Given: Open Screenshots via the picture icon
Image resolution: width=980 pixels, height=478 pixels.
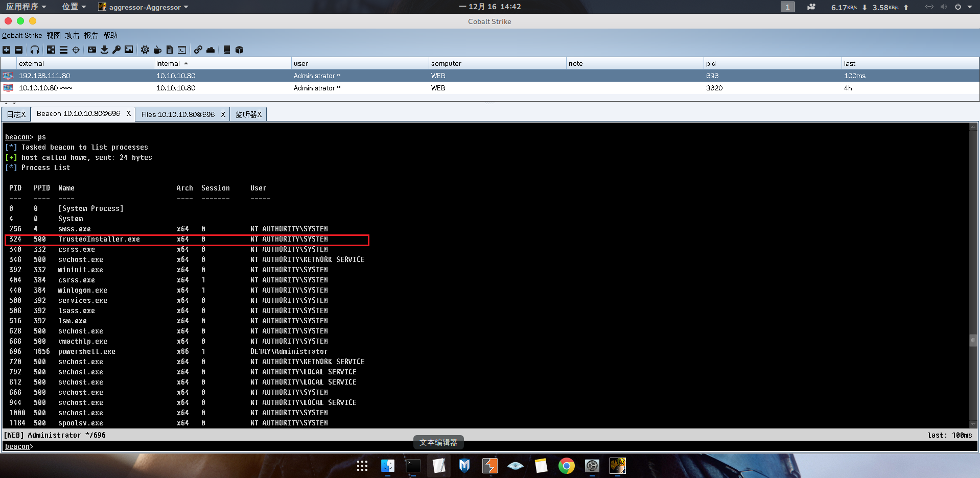Looking at the screenshot, I should tap(129, 50).
